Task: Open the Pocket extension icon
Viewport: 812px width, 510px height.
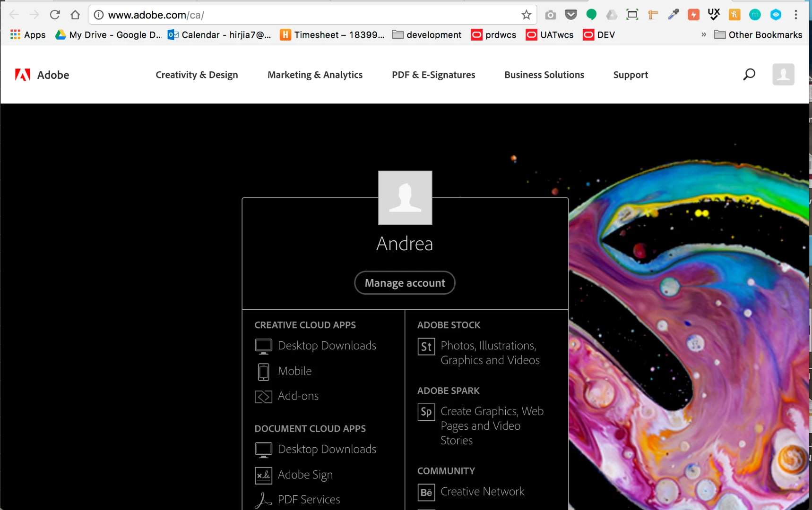Action: [x=571, y=15]
